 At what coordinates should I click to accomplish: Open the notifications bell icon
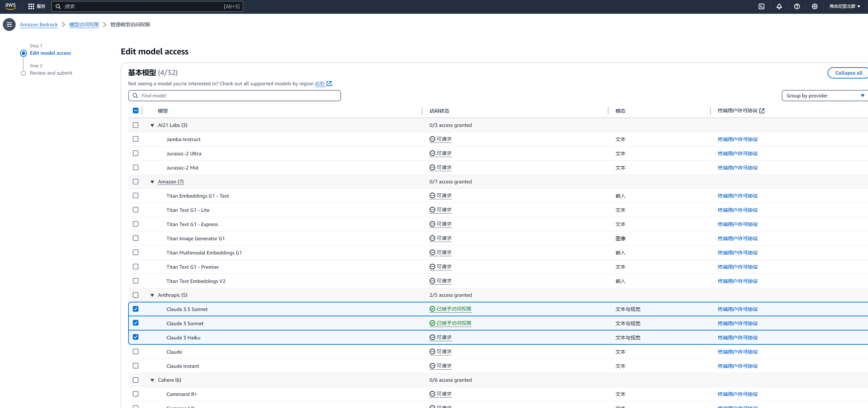point(779,6)
